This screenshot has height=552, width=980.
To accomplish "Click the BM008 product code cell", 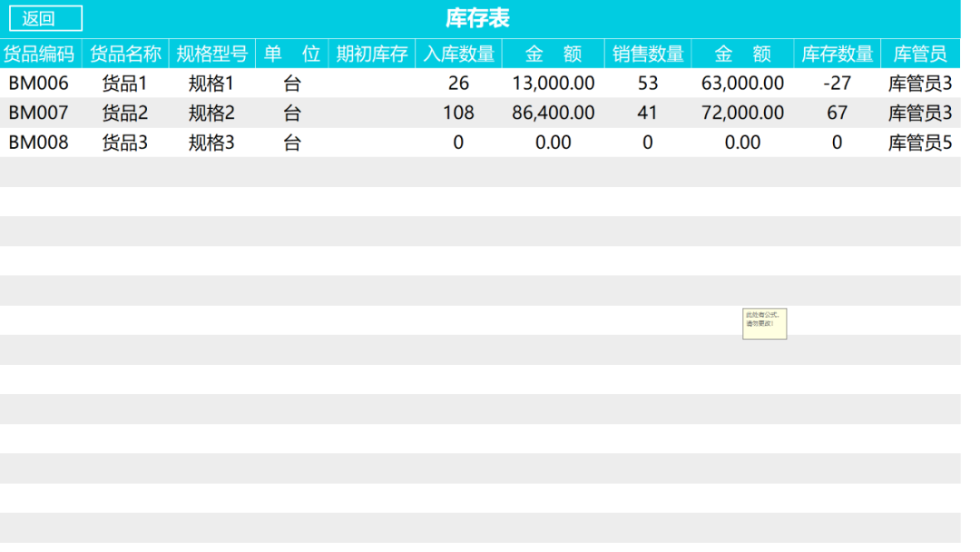I will [39, 143].
